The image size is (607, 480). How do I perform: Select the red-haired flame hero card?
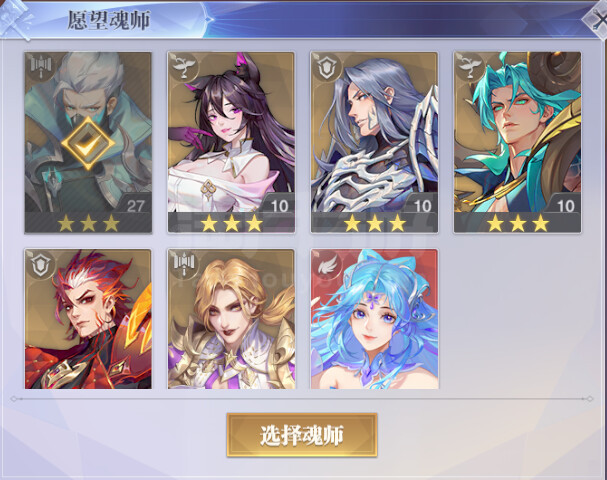click(x=88, y=319)
